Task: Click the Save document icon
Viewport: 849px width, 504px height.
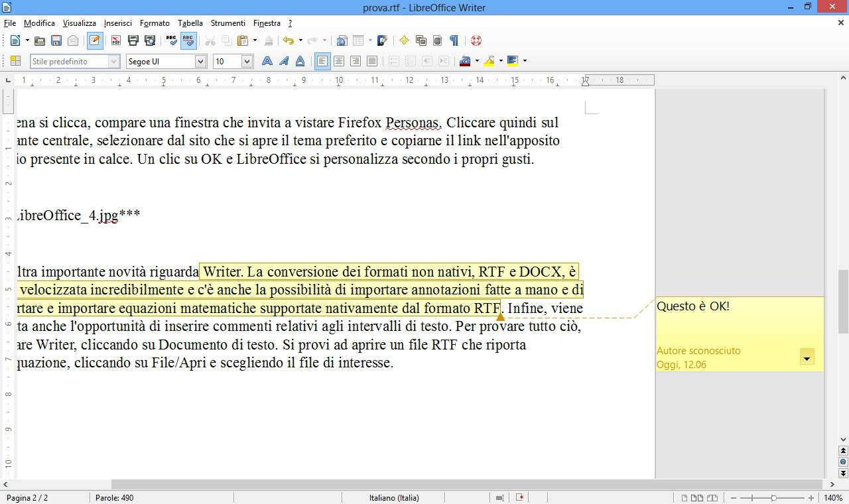Action: click(56, 40)
